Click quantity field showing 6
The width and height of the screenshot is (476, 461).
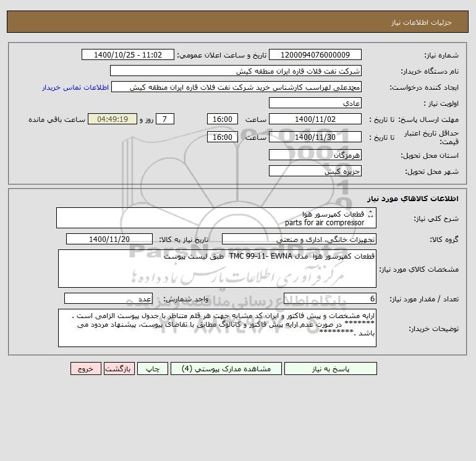pos(330,298)
